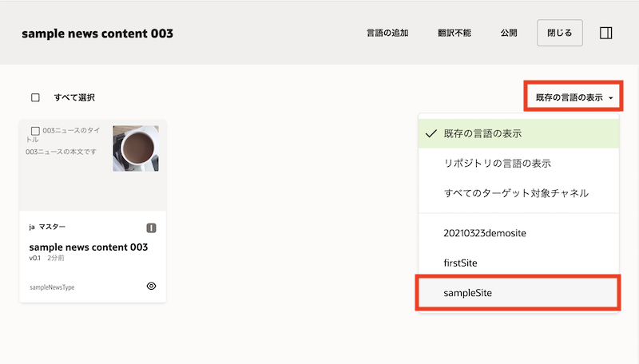639x364 pixels.
Task: Check the すべて選択 checkbox
Action: click(x=35, y=97)
